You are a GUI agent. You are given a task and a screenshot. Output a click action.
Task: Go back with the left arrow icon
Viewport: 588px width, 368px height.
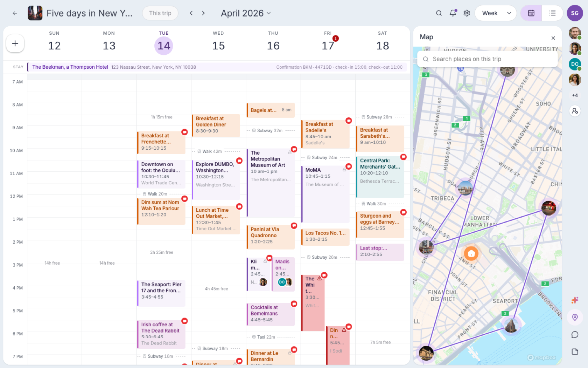tap(15, 13)
